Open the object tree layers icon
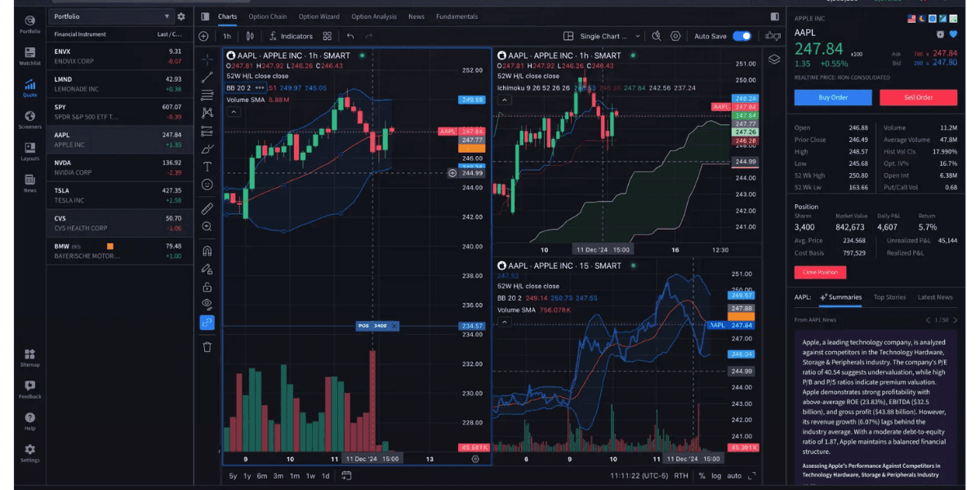Screen dimensions: 980x490 tap(774, 59)
